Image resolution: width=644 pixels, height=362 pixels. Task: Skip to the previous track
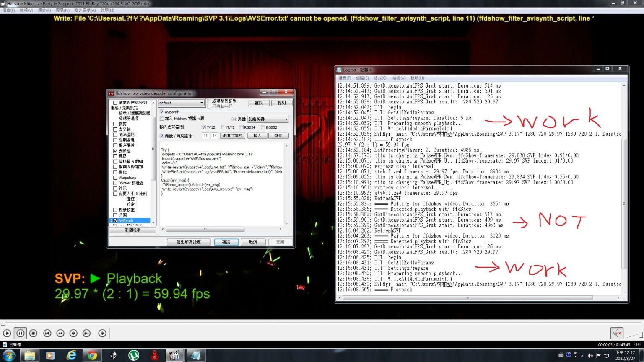(47, 333)
